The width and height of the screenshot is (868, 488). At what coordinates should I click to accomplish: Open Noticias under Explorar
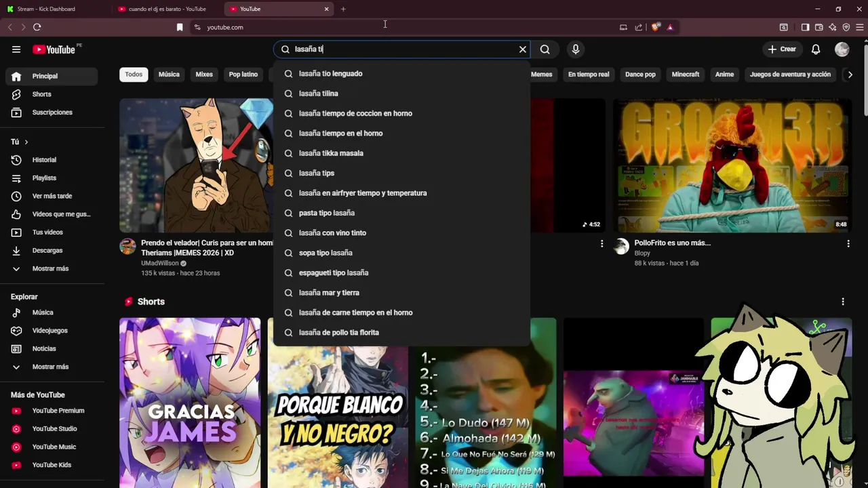(52, 348)
